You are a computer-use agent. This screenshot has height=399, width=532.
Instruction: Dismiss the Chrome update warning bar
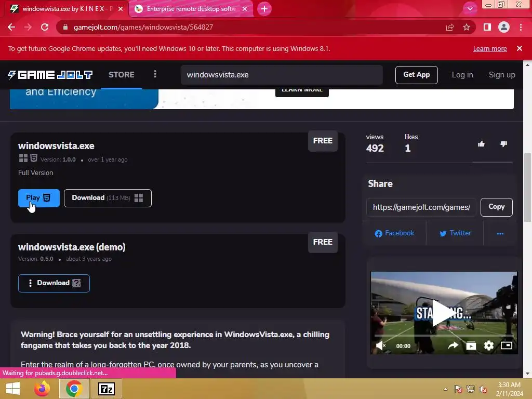(520, 48)
